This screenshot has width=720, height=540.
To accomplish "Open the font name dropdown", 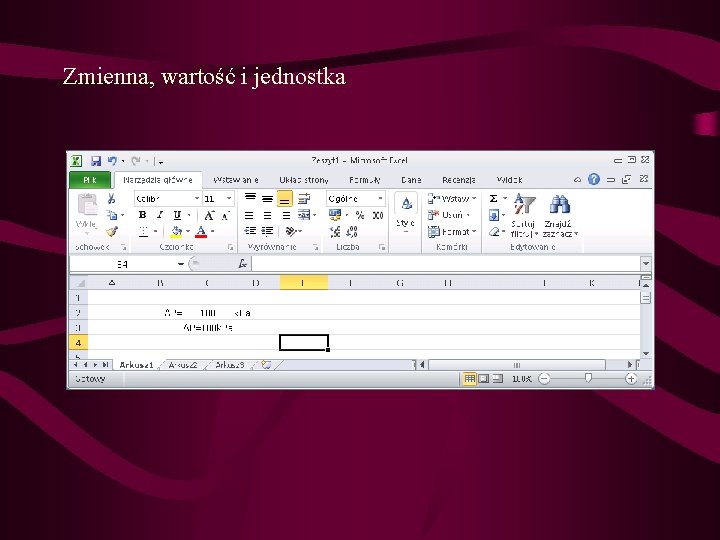I will pyautogui.click(x=197, y=198).
